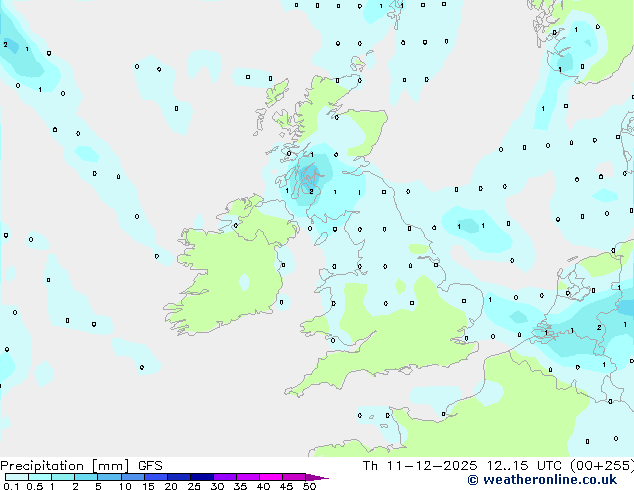Select the 'Precipitation [mm]' title text
The width and height of the screenshot is (634, 490).
coord(65,466)
